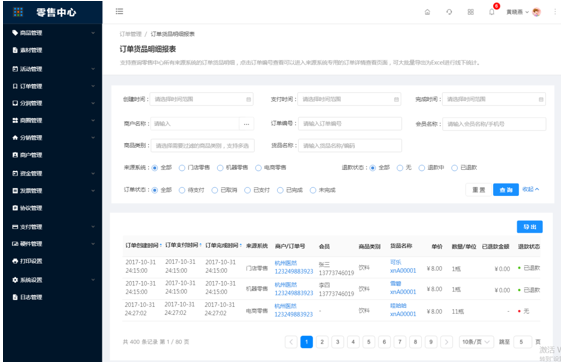Click 订单管理 in the breadcrumb

[x=130, y=34]
